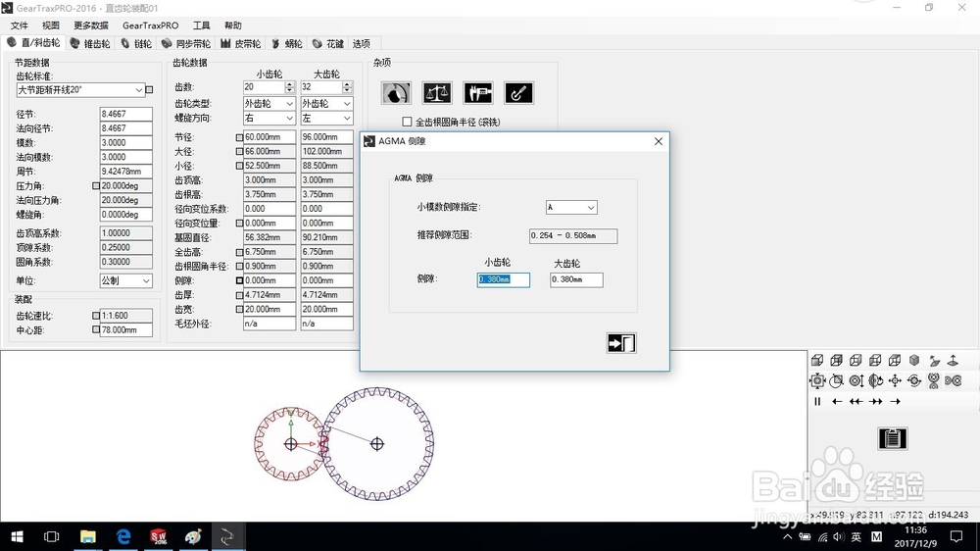Open the caliper measurement tool icon
The height and width of the screenshot is (551, 980).
coord(478,93)
